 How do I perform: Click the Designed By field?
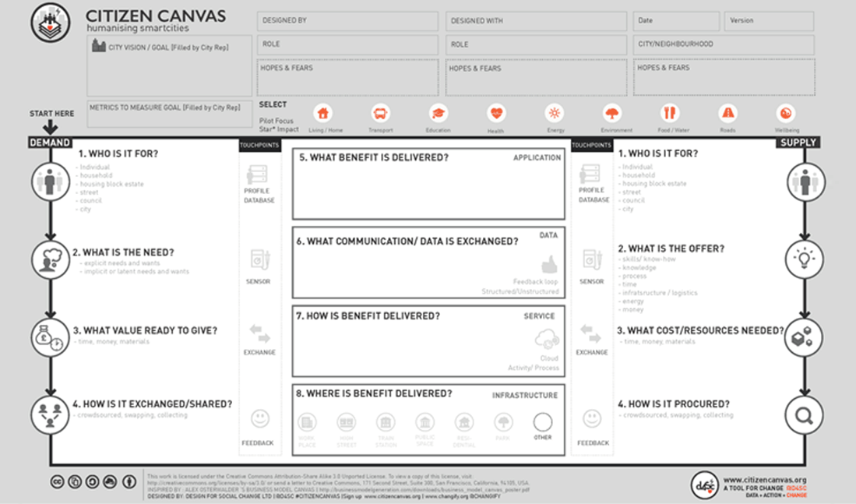click(x=346, y=21)
